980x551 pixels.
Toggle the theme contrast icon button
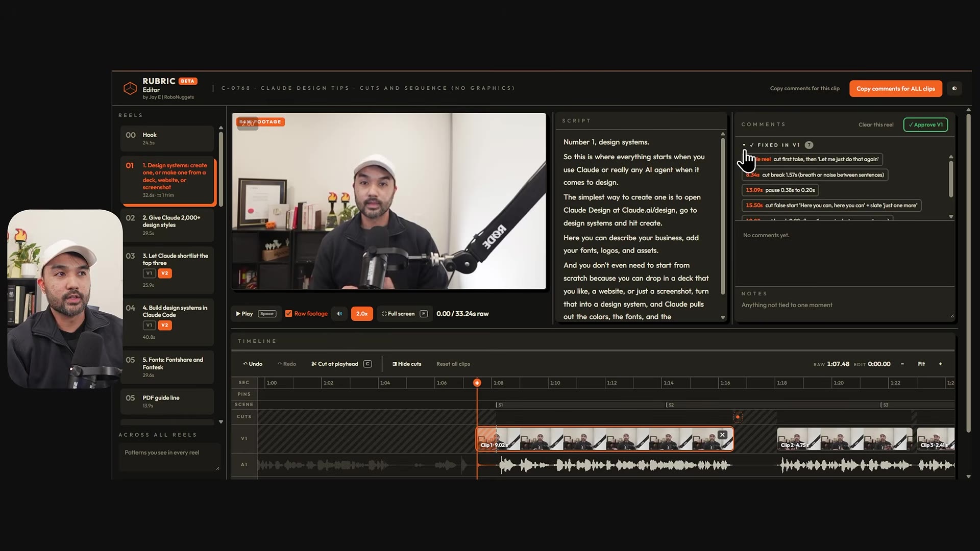(x=954, y=88)
